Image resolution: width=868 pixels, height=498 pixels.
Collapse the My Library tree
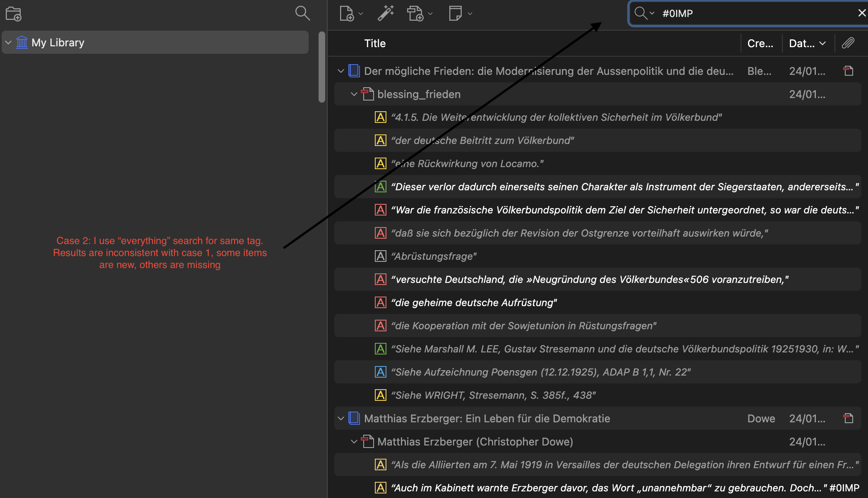(x=8, y=43)
